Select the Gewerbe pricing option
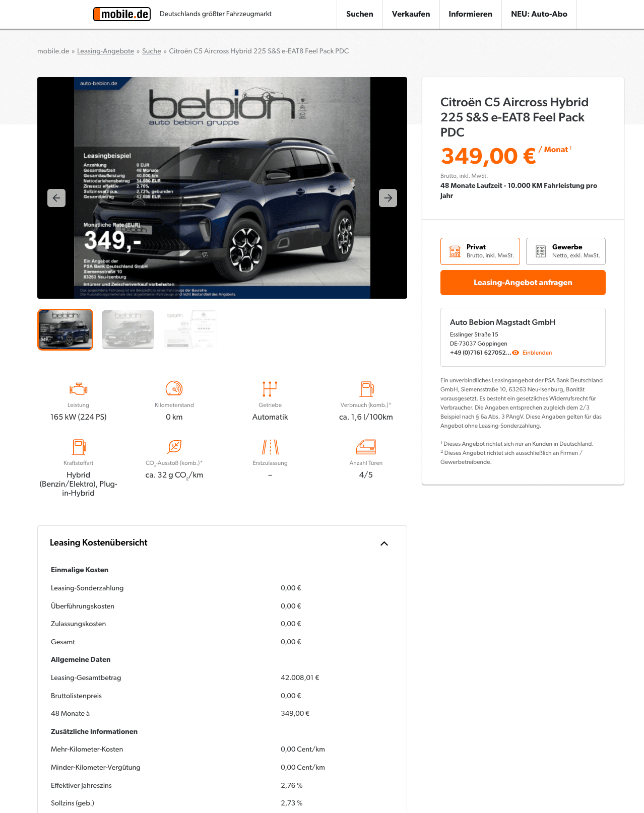Image resolution: width=644 pixels, height=813 pixels. click(566, 251)
